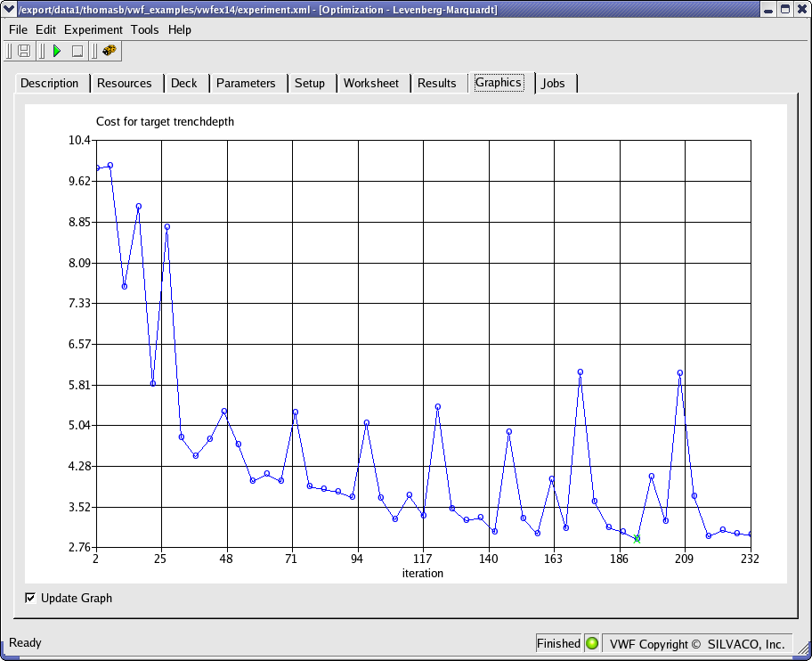Minimize the window
The height and width of the screenshot is (661, 812).
(768, 9)
